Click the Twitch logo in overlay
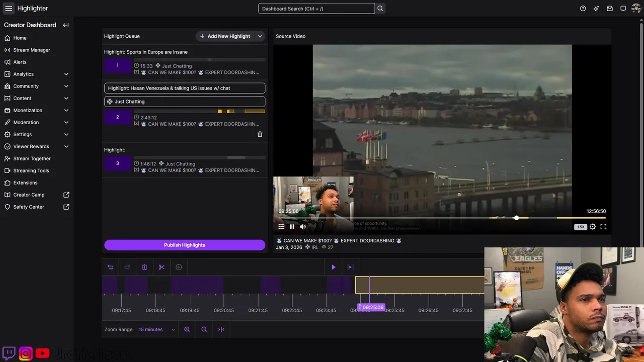 [x=9, y=353]
